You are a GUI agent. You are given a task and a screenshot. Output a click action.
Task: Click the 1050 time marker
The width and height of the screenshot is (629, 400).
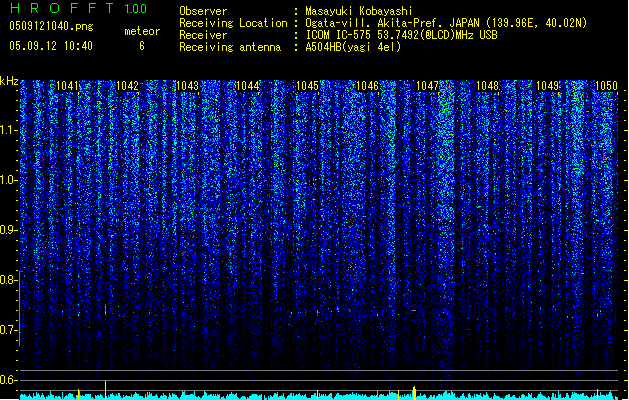(607, 86)
